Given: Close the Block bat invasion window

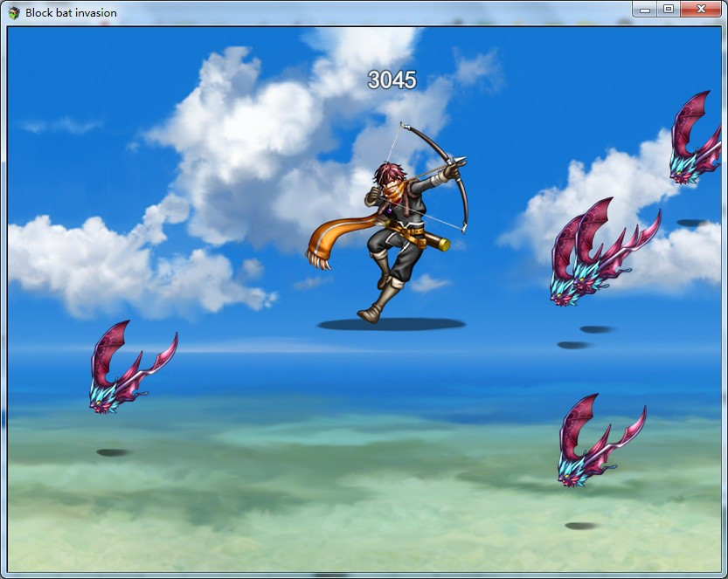Looking at the screenshot, I should [x=701, y=10].
